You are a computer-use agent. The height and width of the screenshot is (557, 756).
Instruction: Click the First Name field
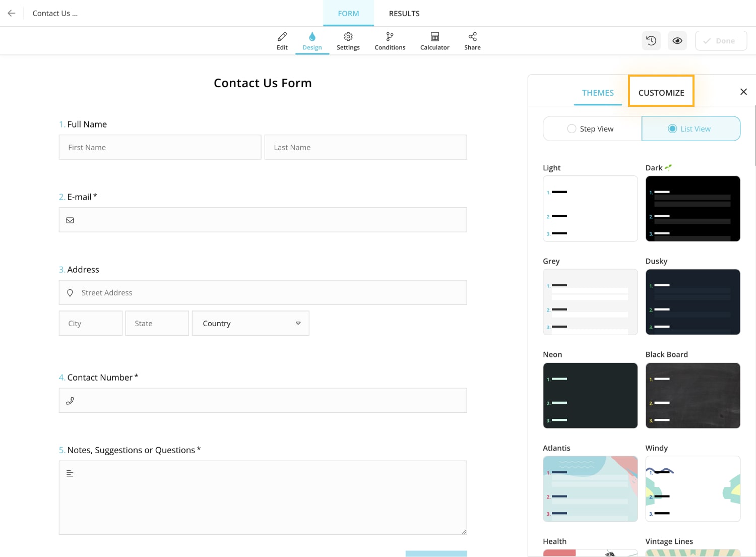point(160,147)
